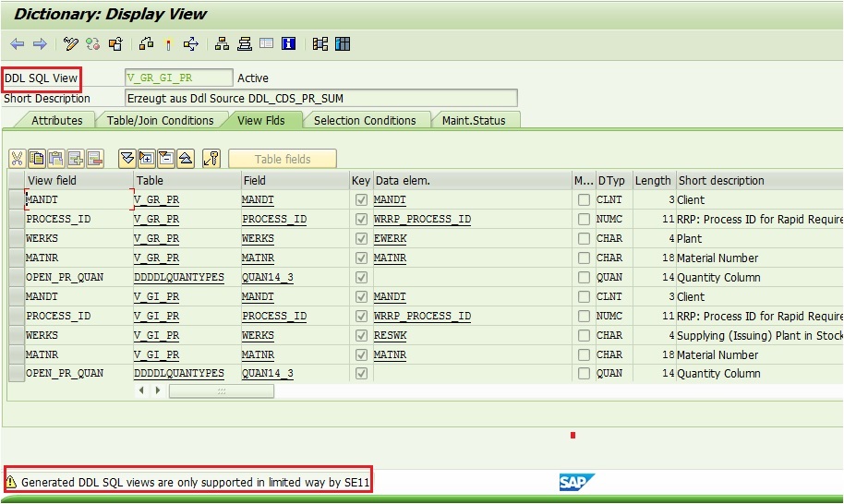844x504 pixels.
Task: Click the Short description column header
Action: tap(759, 180)
